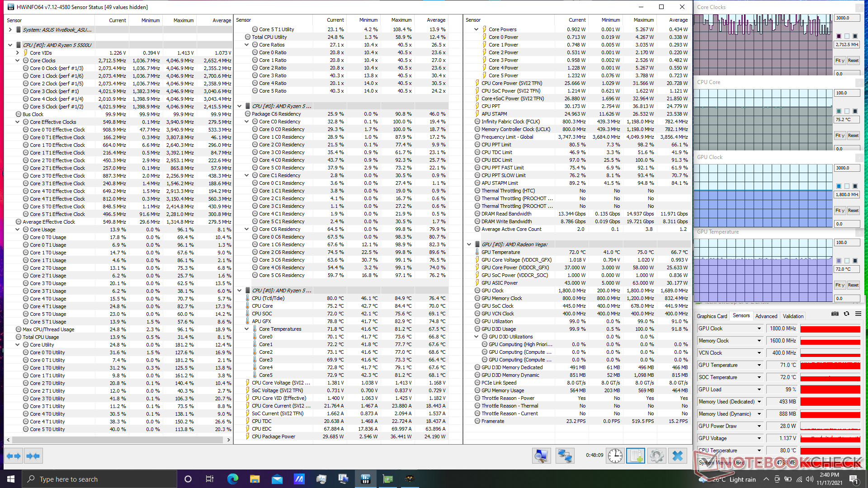Open HWiNFO sensor settings gear icon
The image size is (868, 488).
656,456
